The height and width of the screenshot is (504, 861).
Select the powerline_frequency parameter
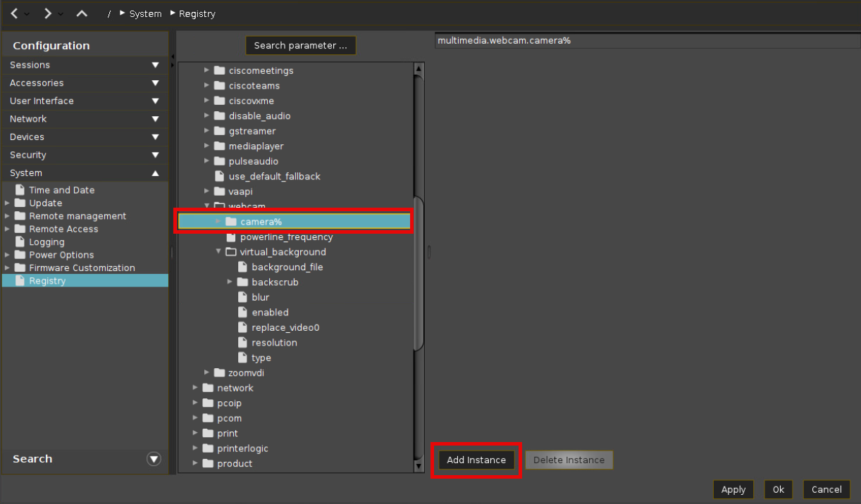[286, 237]
